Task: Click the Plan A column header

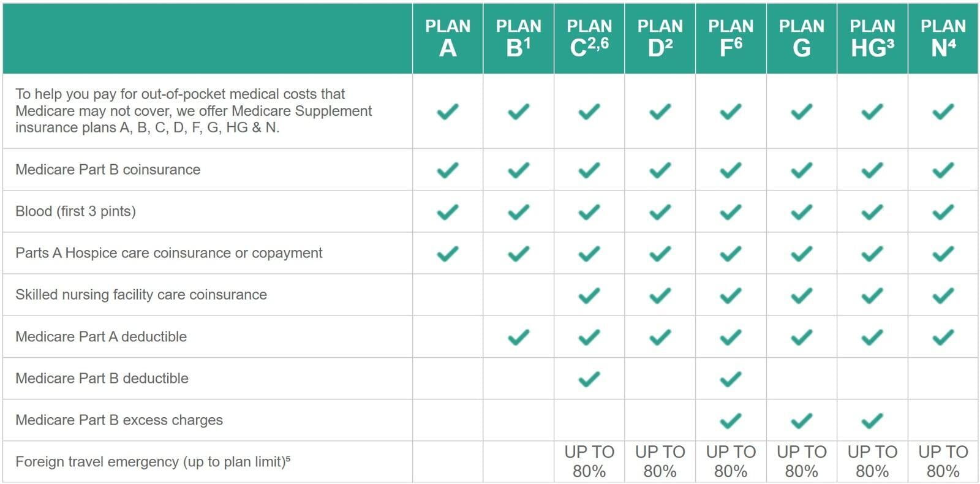Action: pos(448,38)
